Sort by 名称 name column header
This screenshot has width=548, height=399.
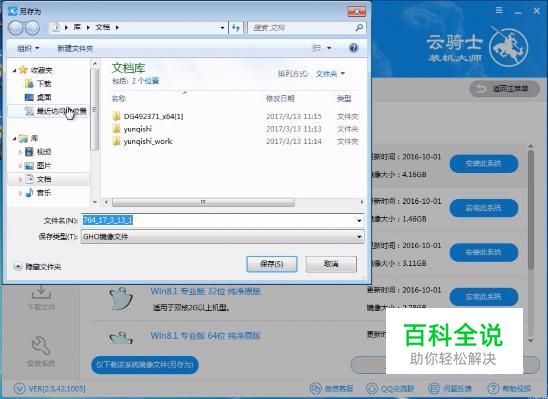click(x=119, y=99)
